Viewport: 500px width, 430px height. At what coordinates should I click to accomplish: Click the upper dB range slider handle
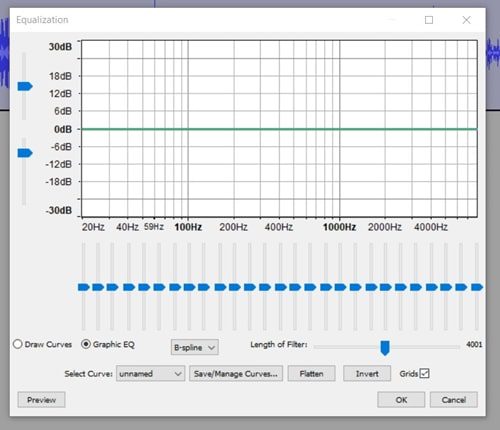coord(25,86)
